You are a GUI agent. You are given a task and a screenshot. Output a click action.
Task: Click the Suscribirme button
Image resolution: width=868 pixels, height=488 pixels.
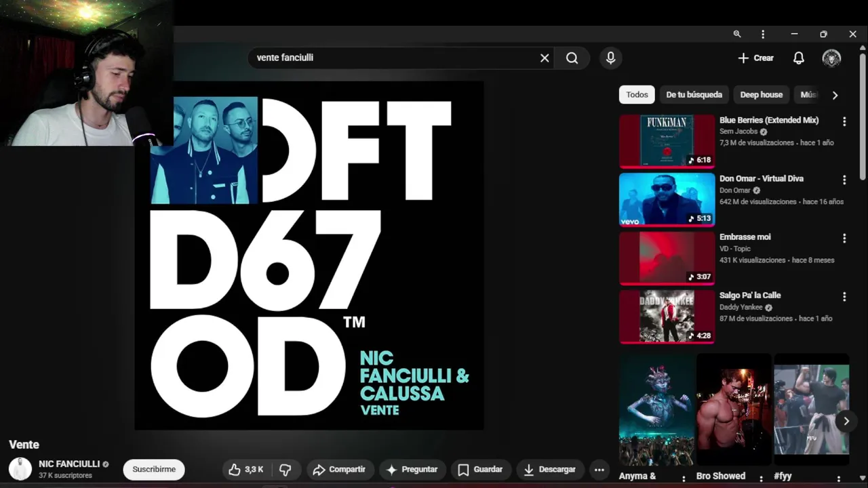(154, 469)
